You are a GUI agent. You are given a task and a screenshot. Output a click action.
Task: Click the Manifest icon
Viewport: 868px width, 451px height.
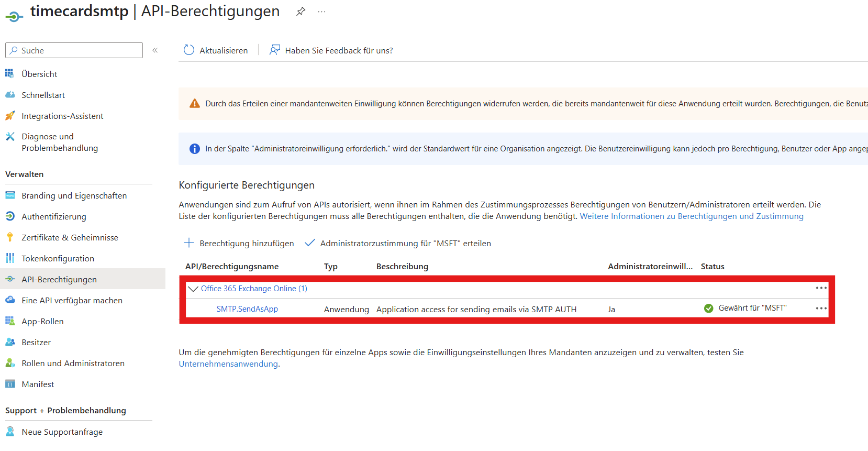pos(10,384)
